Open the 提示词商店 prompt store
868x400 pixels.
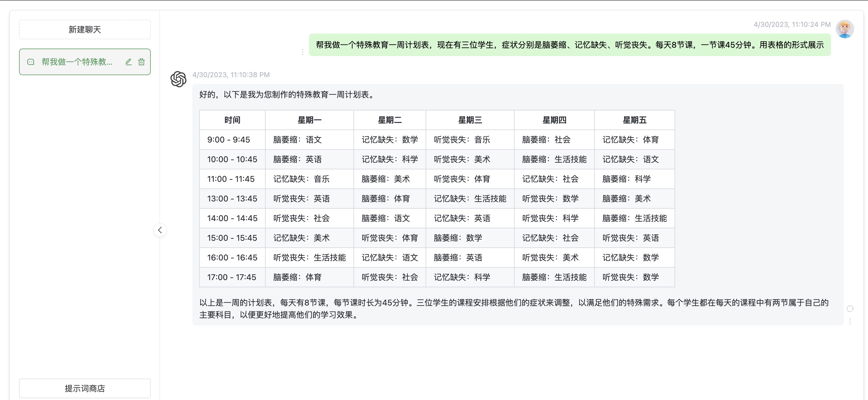[x=85, y=388]
